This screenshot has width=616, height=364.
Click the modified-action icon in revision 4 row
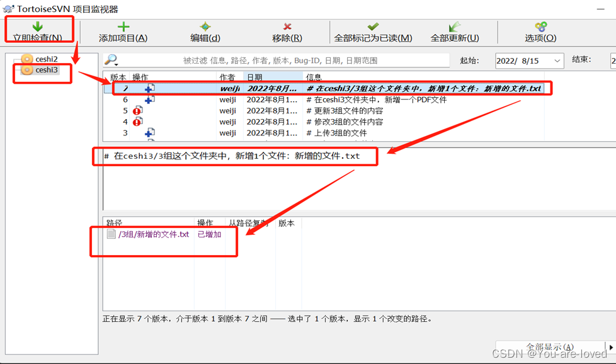(x=137, y=122)
